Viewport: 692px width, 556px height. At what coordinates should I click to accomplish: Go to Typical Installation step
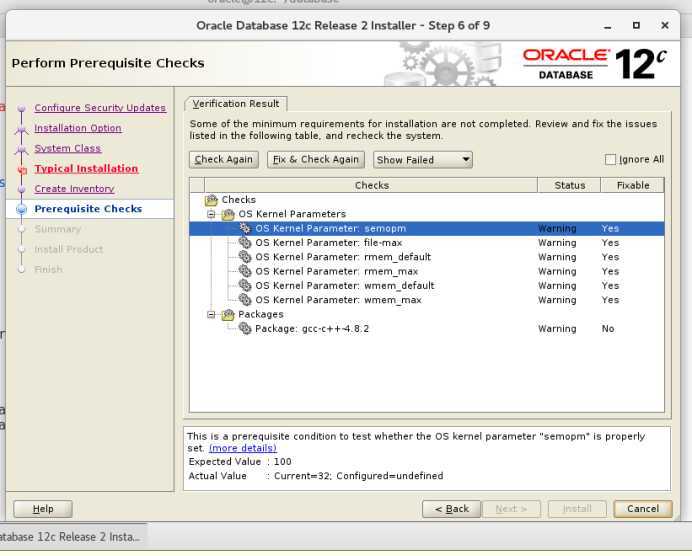pyautogui.click(x=86, y=169)
